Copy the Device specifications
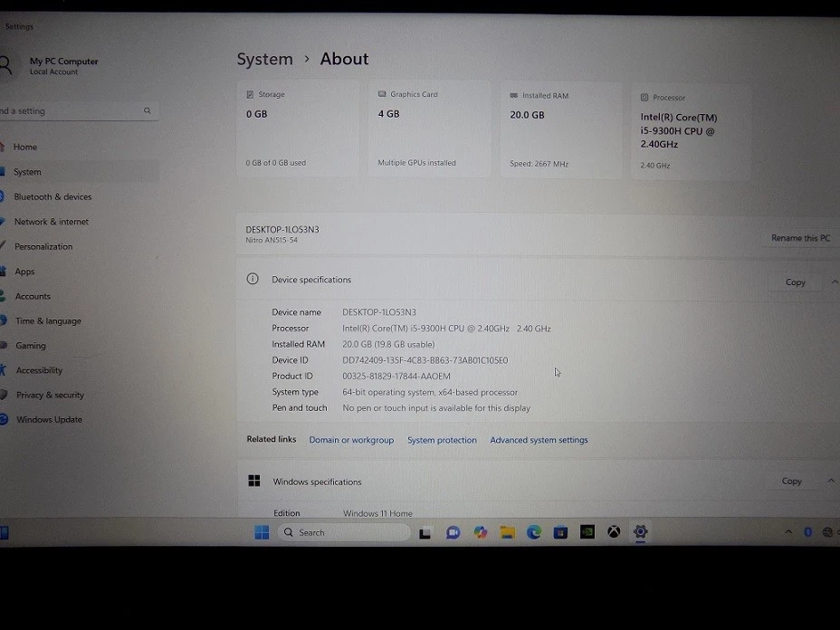840x630 pixels. click(795, 282)
